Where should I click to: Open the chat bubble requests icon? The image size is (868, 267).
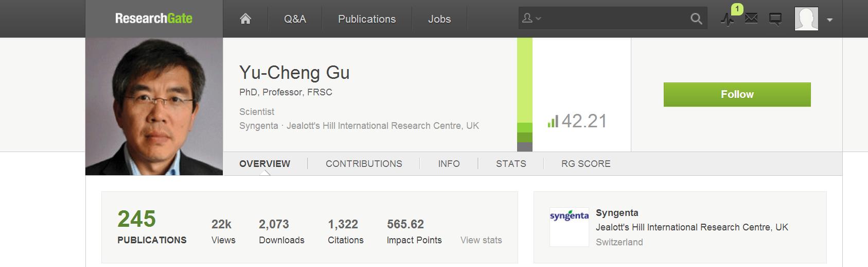(x=775, y=19)
